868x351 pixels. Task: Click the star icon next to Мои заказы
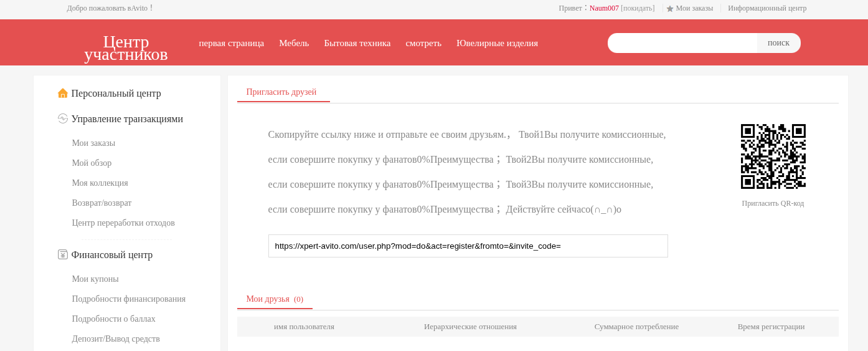pos(670,9)
